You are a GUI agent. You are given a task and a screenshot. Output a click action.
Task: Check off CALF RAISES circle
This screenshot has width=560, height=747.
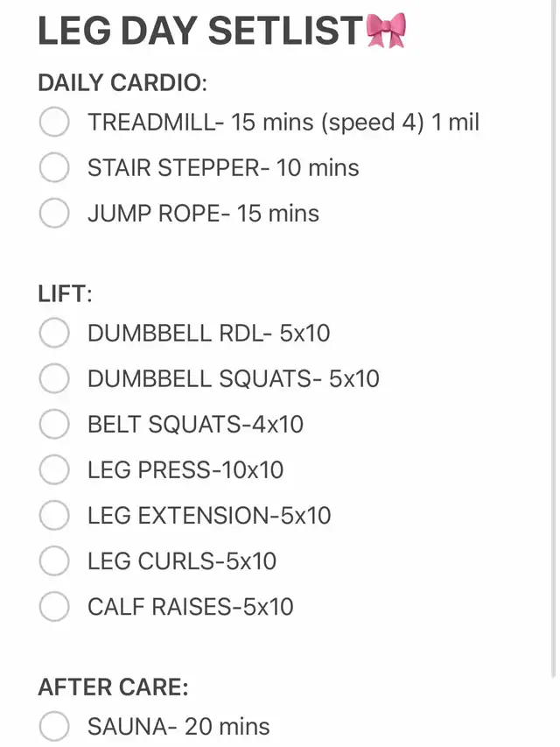pos(54,607)
